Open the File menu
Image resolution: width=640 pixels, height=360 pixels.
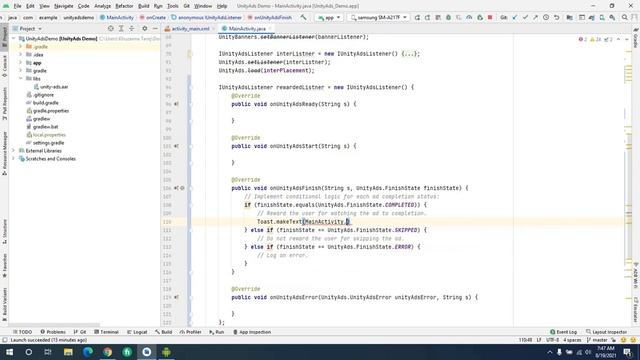coord(17,6)
